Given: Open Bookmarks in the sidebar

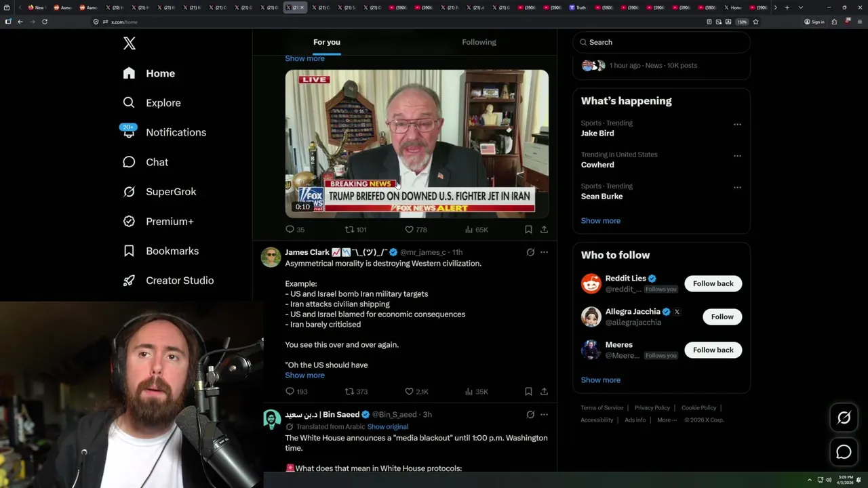Looking at the screenshot, I should tap(161, 251).
